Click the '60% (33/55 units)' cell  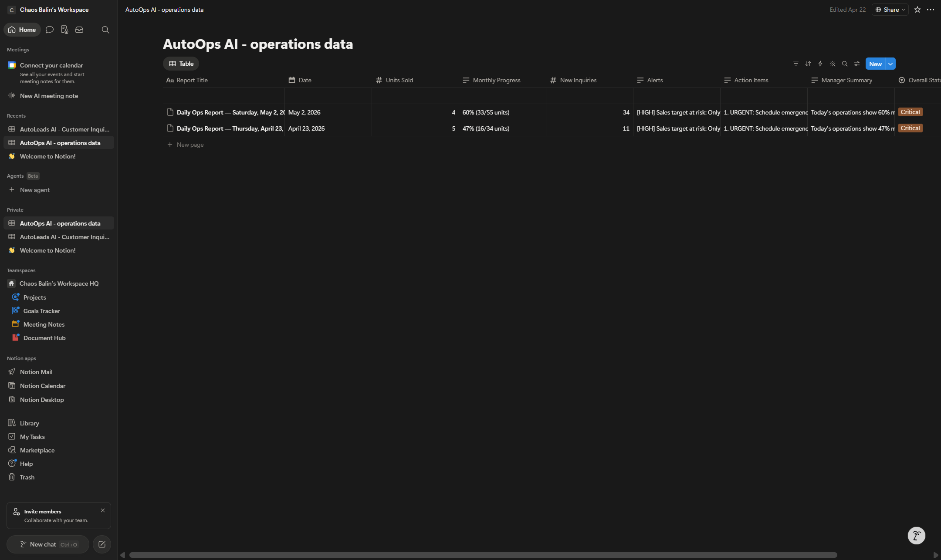[502, 112]
